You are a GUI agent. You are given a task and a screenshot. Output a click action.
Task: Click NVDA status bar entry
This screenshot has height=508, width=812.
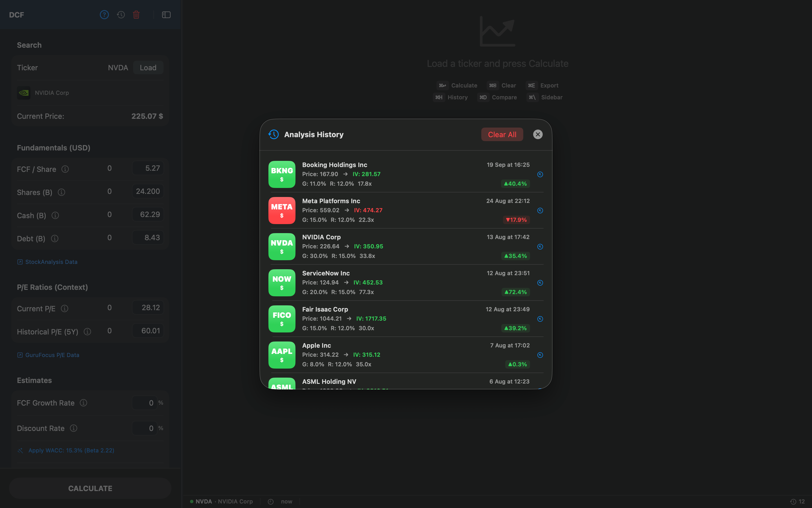[x=221, y=501]
